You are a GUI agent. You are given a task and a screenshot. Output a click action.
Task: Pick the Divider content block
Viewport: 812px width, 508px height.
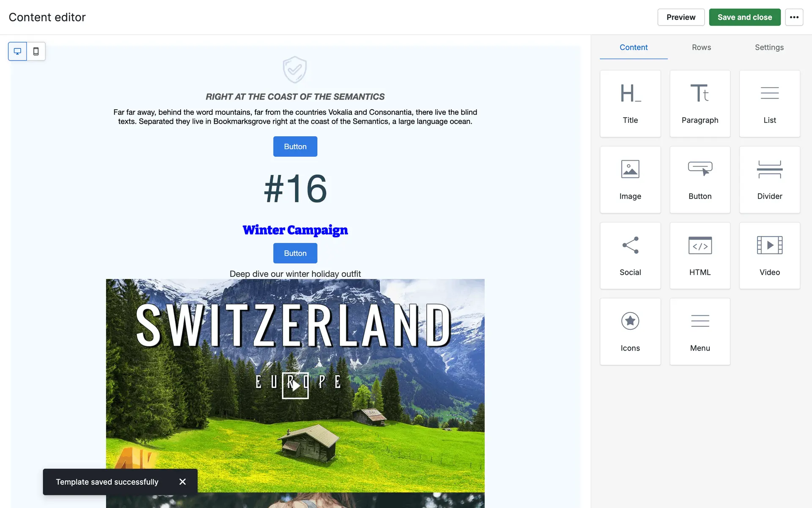coord(769,179)
